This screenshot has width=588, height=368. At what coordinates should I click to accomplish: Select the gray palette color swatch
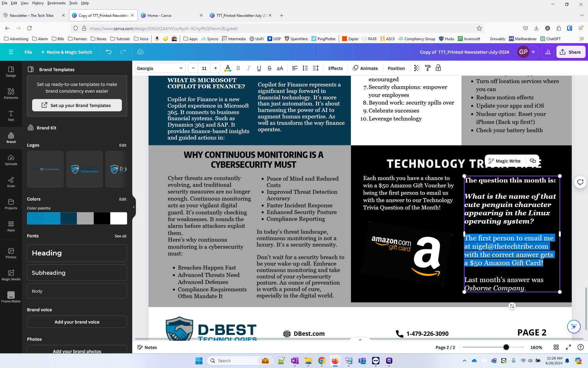85,218
